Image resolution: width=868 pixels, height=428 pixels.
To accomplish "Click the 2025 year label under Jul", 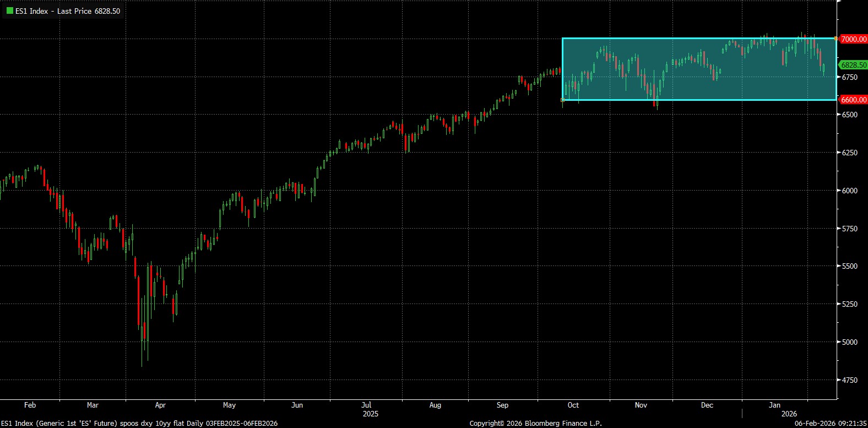I will click(371, 414).
